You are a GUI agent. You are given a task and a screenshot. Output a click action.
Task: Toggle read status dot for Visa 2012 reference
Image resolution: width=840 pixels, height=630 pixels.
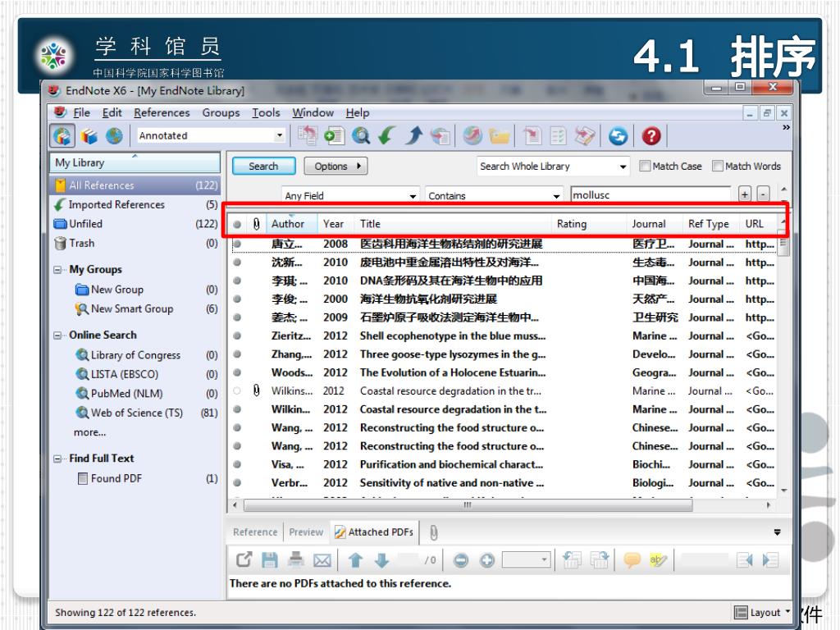(237, 464)
